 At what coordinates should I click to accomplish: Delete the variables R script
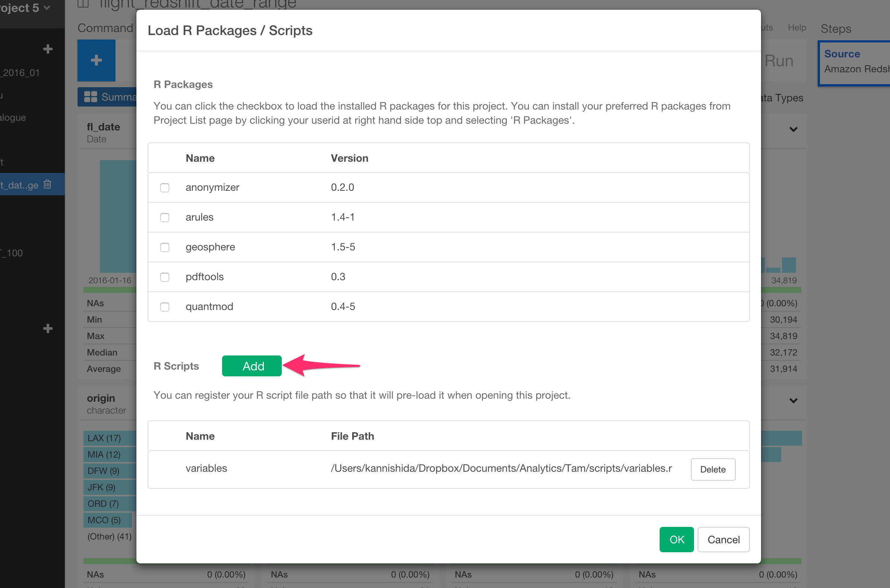[x=713, y=469]
